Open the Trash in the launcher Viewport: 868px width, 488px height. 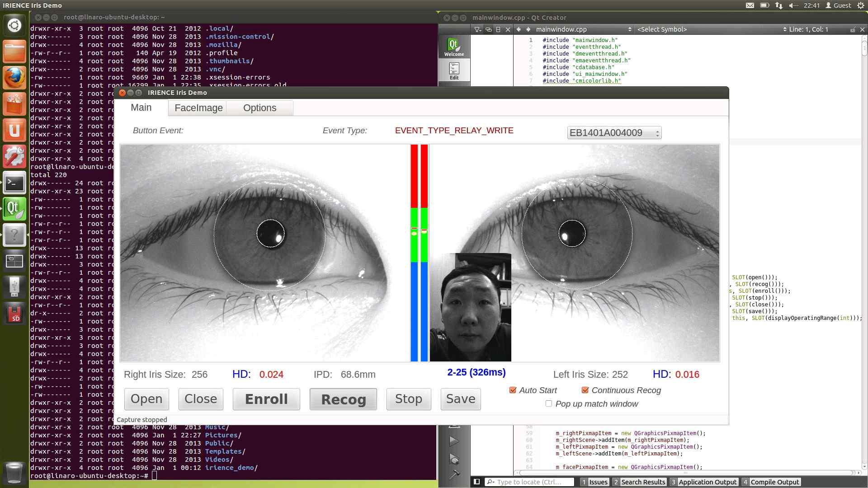point(14,473)
